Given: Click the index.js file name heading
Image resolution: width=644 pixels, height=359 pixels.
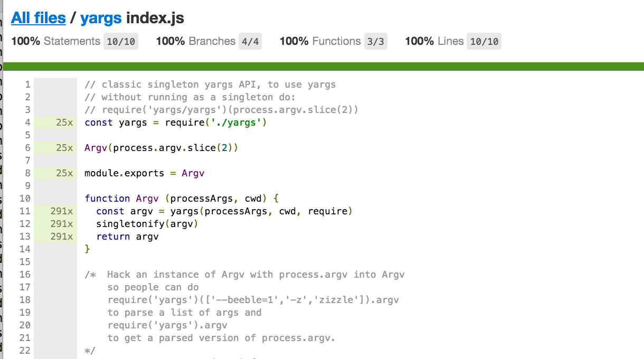Looking at the screenshot, I should pyautogui.click(x=155, y=18).
